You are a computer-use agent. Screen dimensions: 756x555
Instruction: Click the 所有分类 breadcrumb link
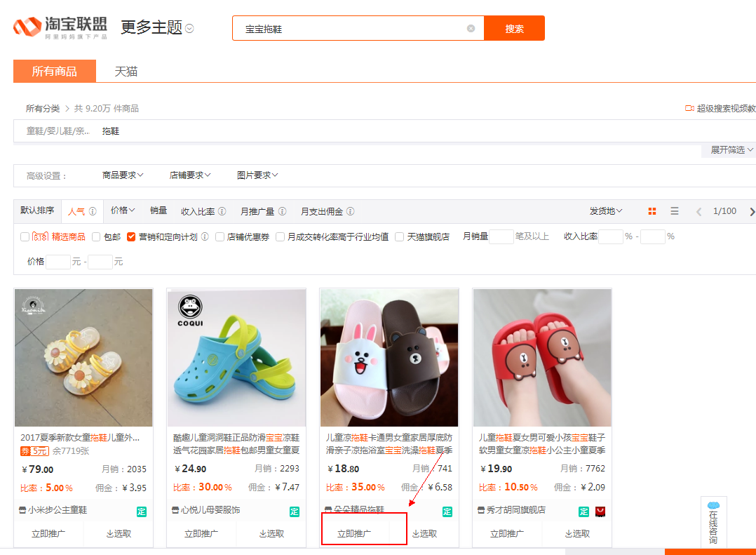click(x=42, y=109)
